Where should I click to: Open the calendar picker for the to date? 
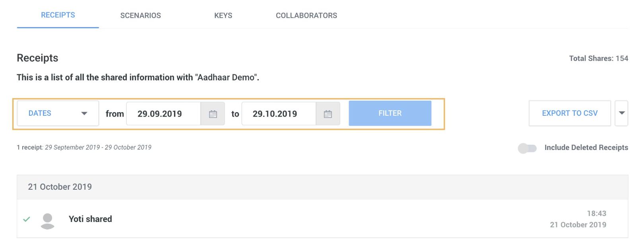[328, 114]
